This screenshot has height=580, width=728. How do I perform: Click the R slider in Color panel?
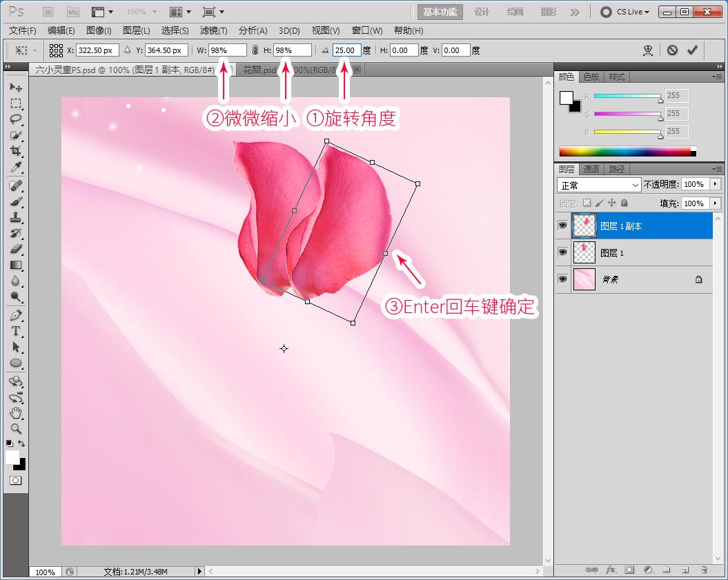coord(627,96)
